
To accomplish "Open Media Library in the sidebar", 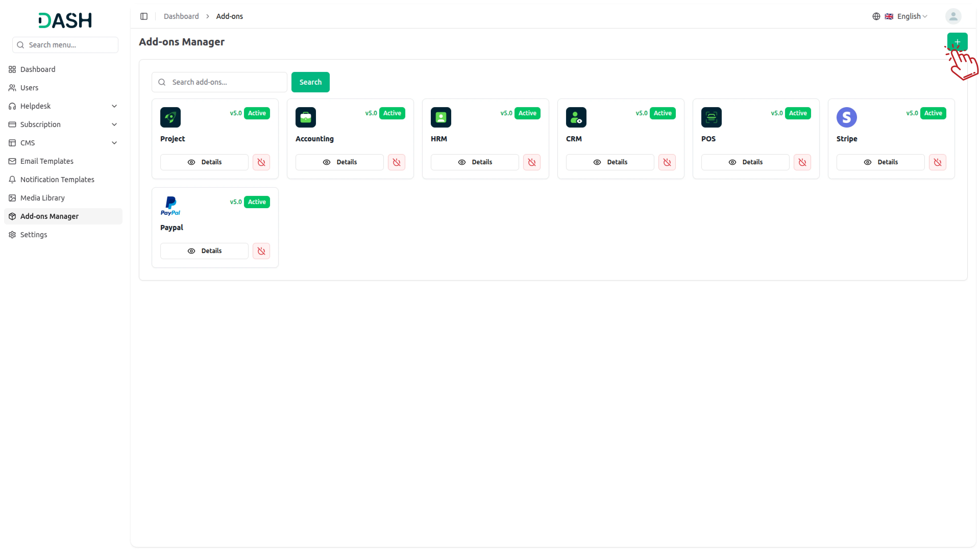I will (63, 198).
